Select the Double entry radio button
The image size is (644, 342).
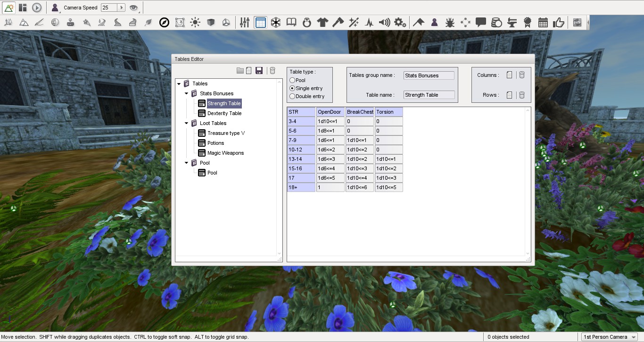point(292,96)
